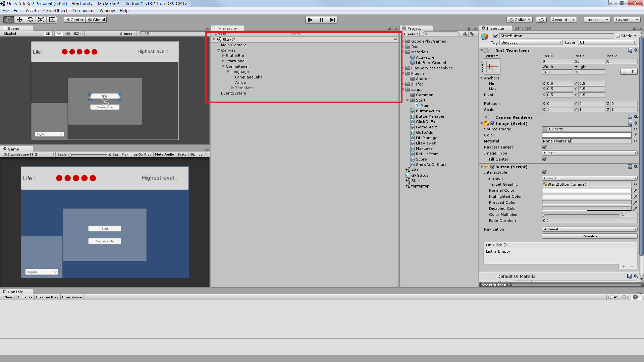Toggle scene lighting sun icon
This screenshot has width=644, height=362.
[59, 34]
